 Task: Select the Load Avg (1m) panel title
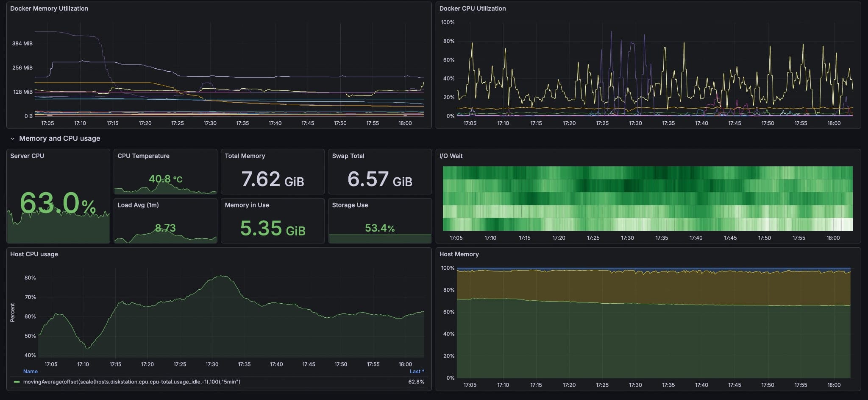138,205
